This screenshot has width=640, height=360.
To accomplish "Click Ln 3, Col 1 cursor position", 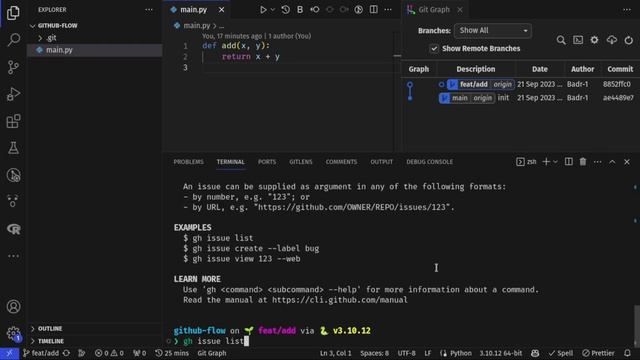I will [336, 353].
